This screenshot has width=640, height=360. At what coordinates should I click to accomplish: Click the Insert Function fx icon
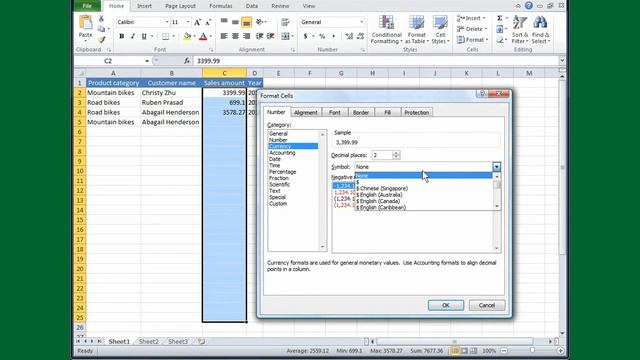pos(187,61)
